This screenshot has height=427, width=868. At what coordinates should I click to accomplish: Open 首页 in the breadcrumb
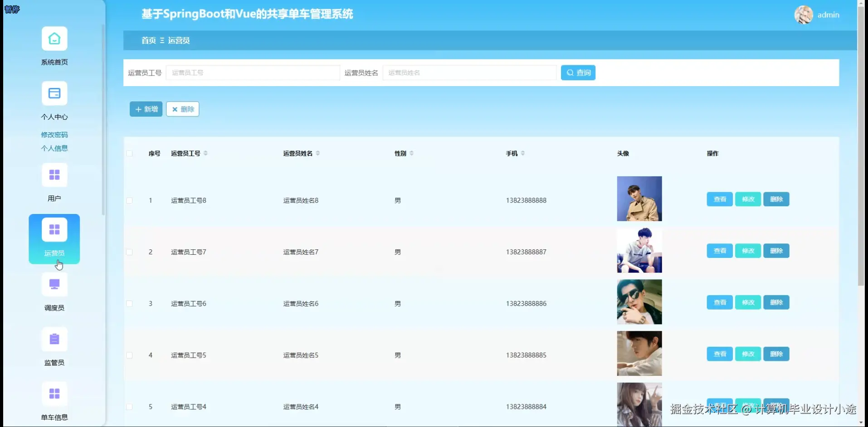click(x=148, y=40)
